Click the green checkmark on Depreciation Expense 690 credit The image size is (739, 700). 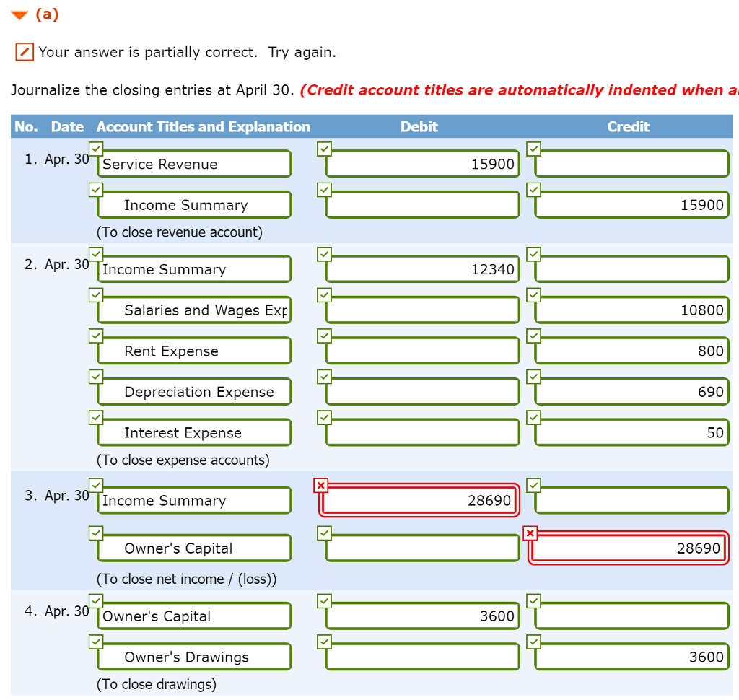[534, 376]
